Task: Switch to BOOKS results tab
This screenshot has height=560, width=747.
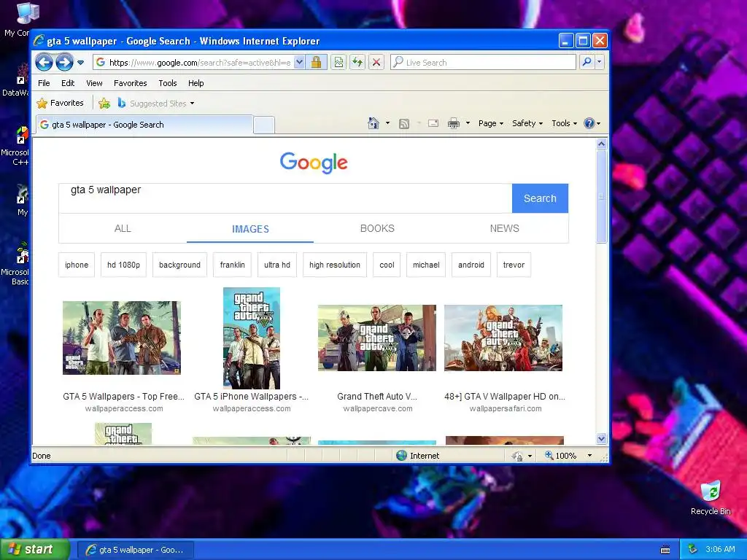Action: click(x=377, y=228)
